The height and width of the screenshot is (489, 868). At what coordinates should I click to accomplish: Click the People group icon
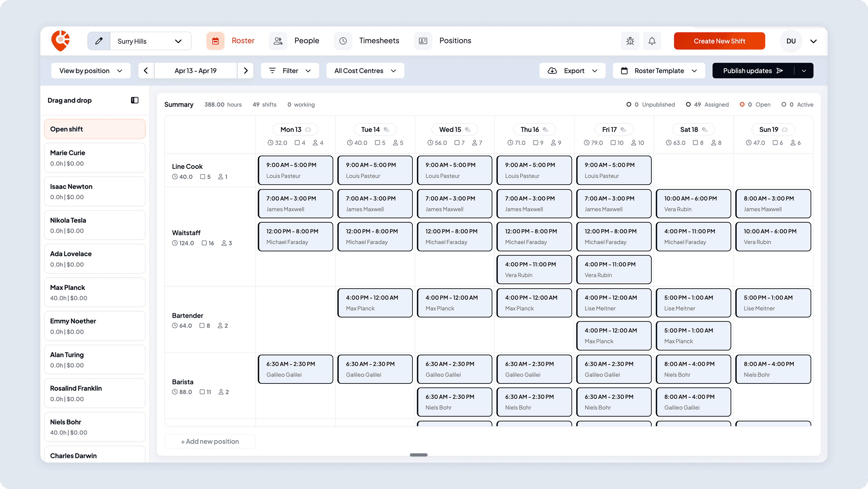278,41
